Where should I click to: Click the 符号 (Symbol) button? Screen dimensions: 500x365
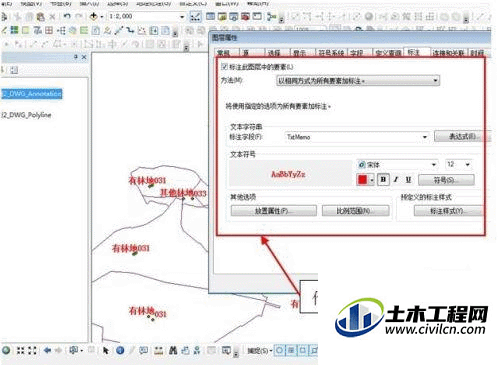(x=446, y=180)
